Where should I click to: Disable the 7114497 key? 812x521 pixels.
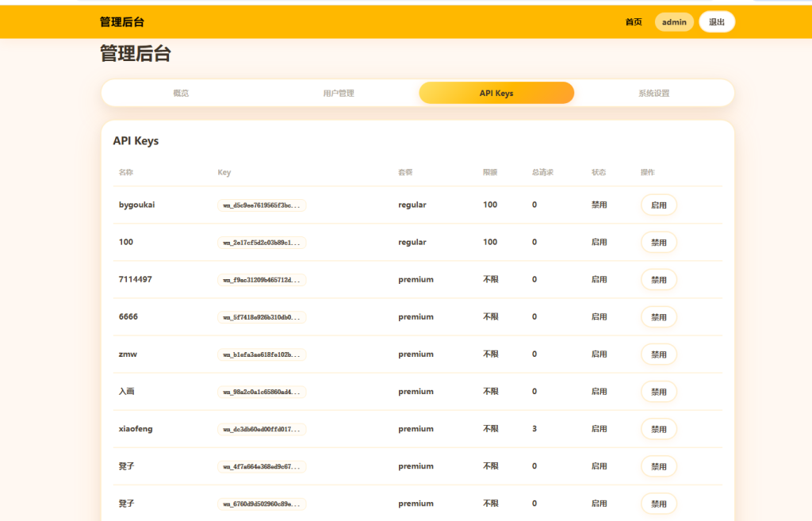coord(659,280)
